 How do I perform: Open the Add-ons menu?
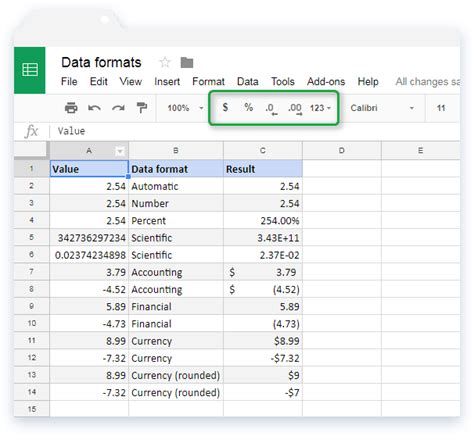(326, 82)
